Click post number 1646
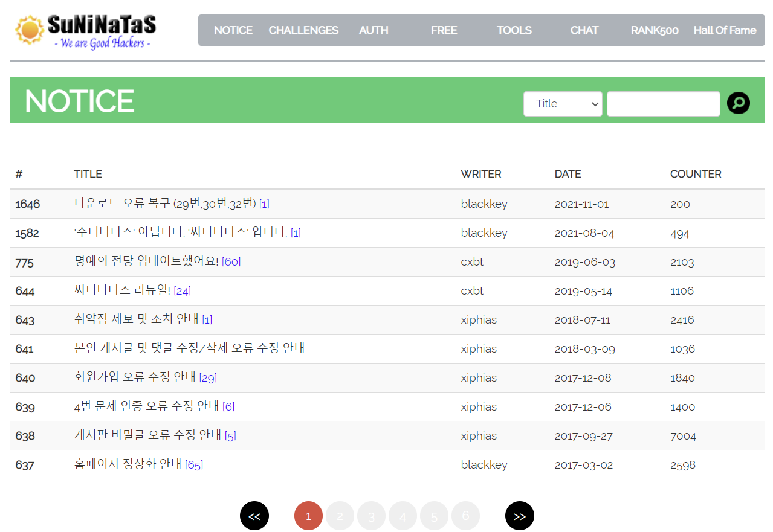Viewport: 773px width, 532px height. coord(28,204)
